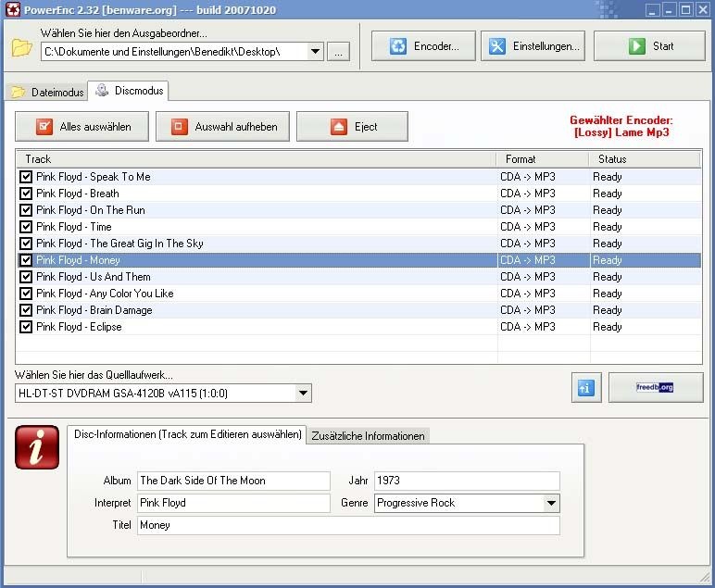The width and height of the screenshot is (715, 588).
Task: Click the Alles auswählen button
Action: (x=82, y=127)
